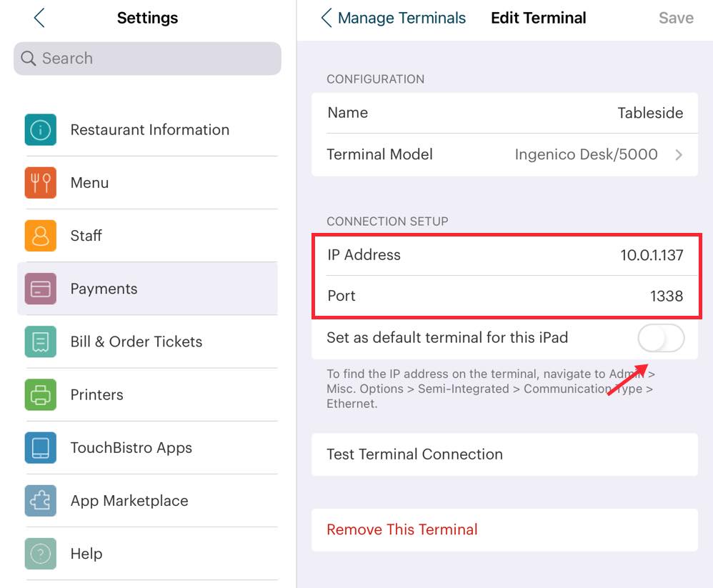
Task: Open Bill & Order Tickets receipt icon
Action: pos(41,342)
